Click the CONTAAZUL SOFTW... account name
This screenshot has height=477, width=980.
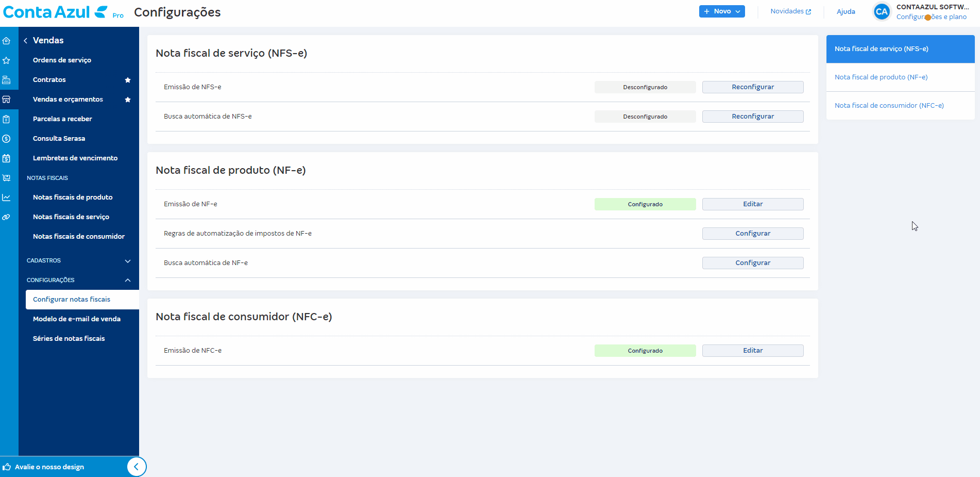coord(933,7)
